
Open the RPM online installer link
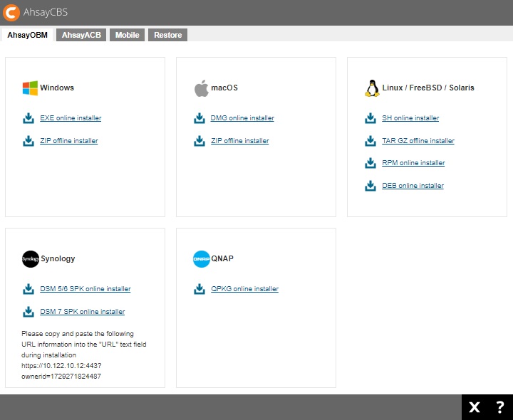pyautogui.click(x=413, y=163)
